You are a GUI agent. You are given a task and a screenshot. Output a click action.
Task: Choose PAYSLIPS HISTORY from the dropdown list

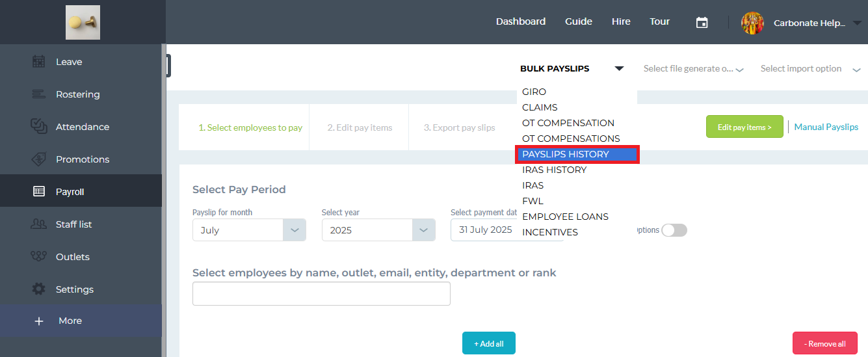566,154
